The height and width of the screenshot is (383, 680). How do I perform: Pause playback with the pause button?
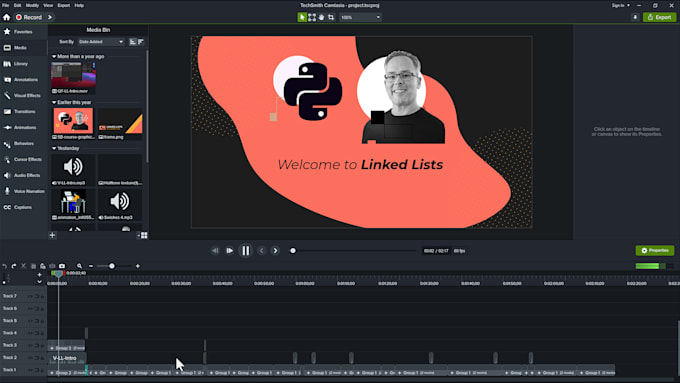click(x=246, y=251)
